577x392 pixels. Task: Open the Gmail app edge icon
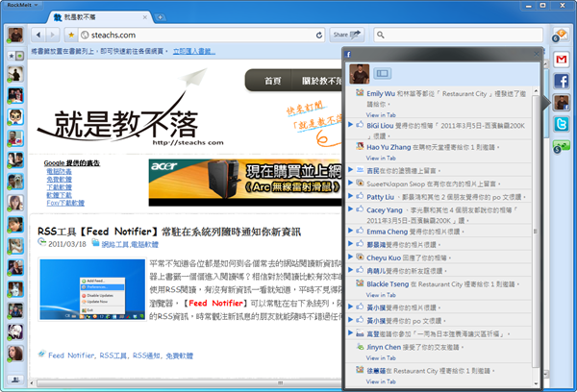tap(562, 60)
